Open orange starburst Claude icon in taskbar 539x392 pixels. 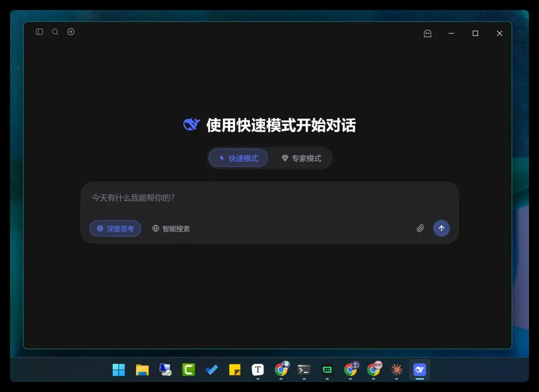coord(397,370)
